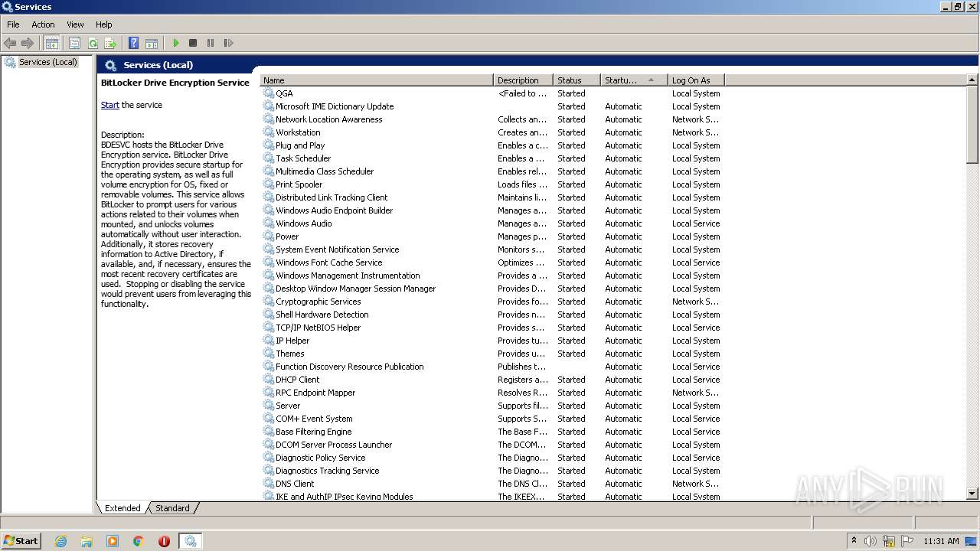
Task: Open the Help menu
Action: [x=104, y=24]
